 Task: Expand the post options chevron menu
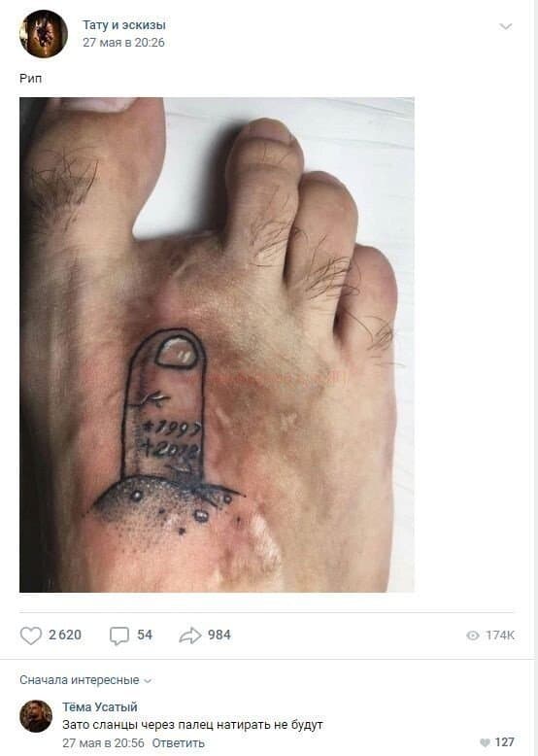[x=505, y=26]
